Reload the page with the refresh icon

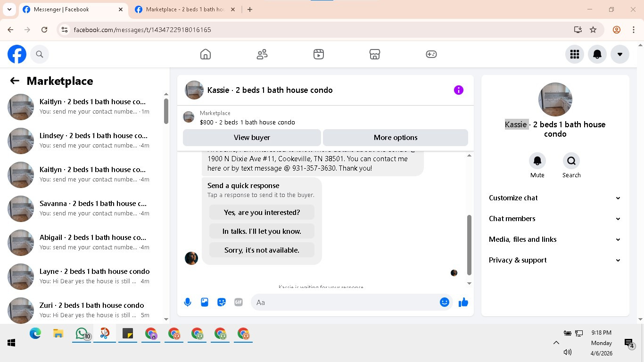[x=44, y=30]
